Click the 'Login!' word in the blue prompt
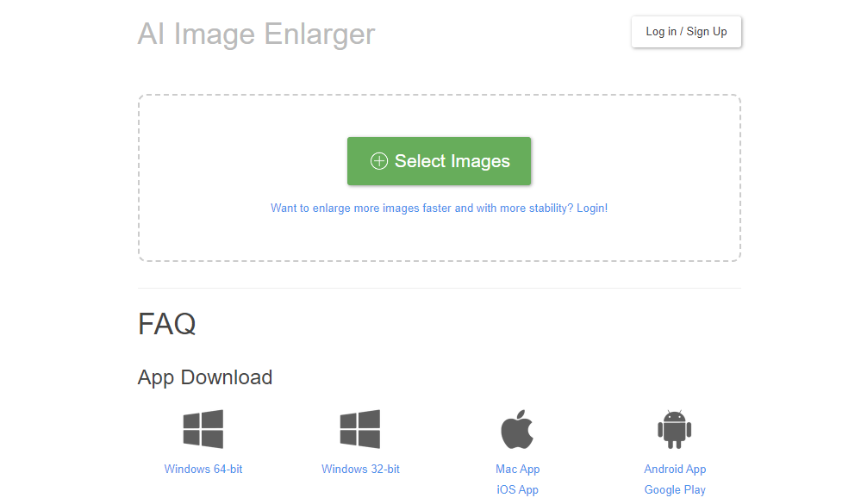Image resolution: width=861 pixels, height=504 pixels. (592, 208)
